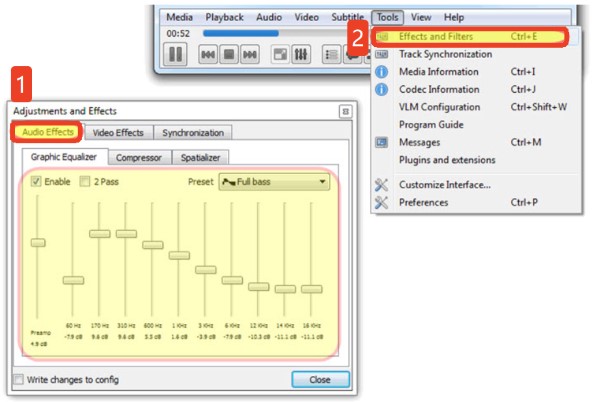Click the playback seek progress bar
The height and width of the screenshot is (402, 600).
click(x=276, y=34)
